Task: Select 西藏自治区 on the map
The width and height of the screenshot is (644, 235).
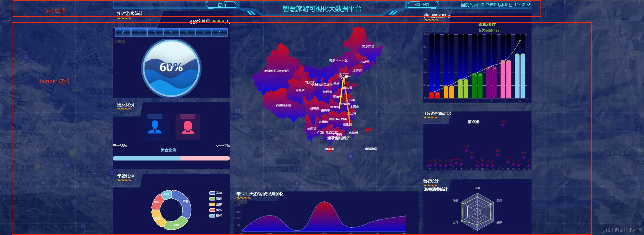Action: click(283, 105)
